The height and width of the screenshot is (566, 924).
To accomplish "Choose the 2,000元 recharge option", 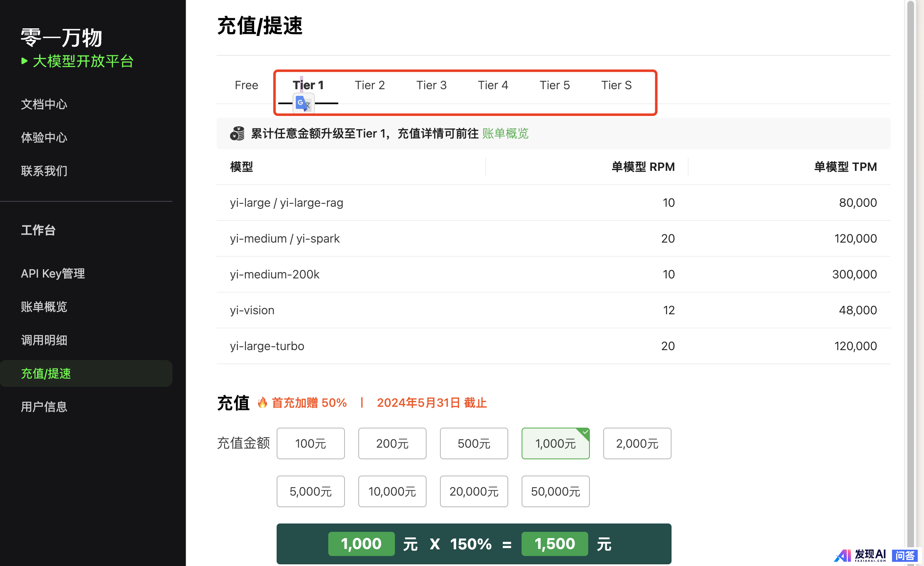I will coord(637,443).
